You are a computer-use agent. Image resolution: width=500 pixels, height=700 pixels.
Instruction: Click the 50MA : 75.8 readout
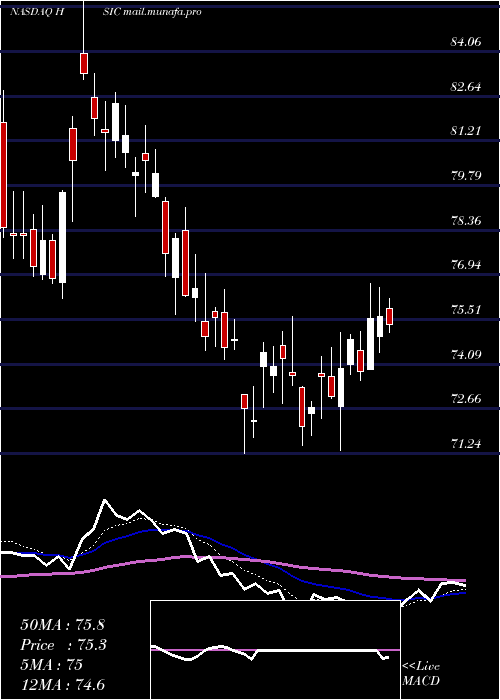(62, 625)
